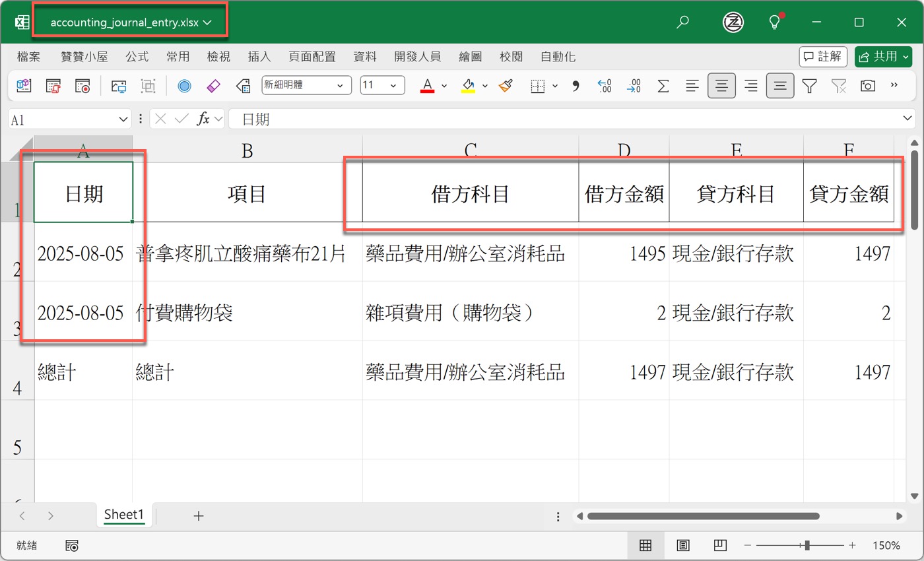
Task: Insert AutoSum with the sigma icon
Action: pos(663,85)
